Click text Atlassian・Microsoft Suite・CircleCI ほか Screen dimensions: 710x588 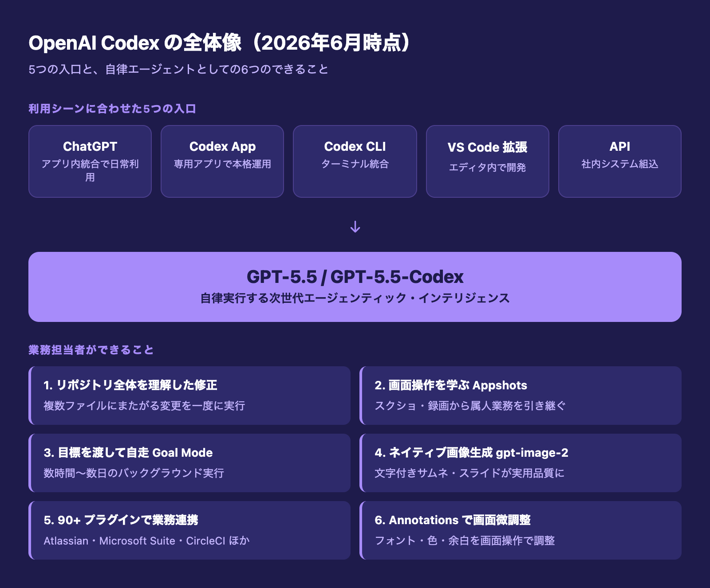pos(146,541)
